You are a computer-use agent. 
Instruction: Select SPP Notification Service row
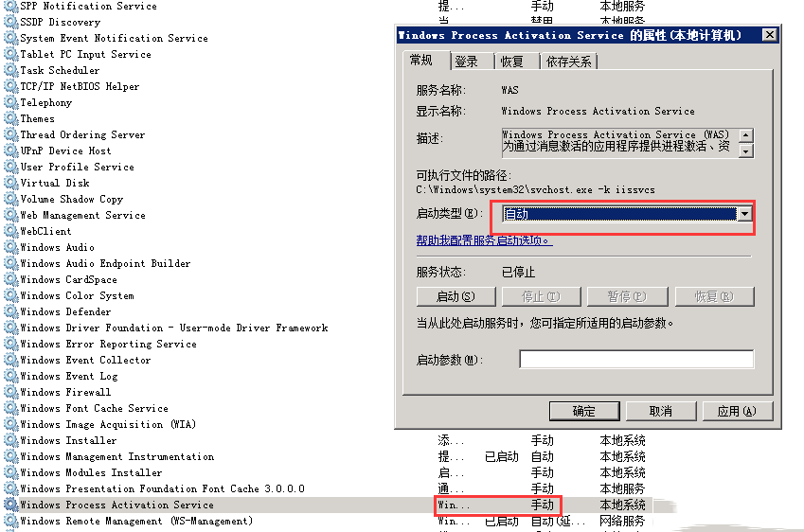[x=88, y=6]
